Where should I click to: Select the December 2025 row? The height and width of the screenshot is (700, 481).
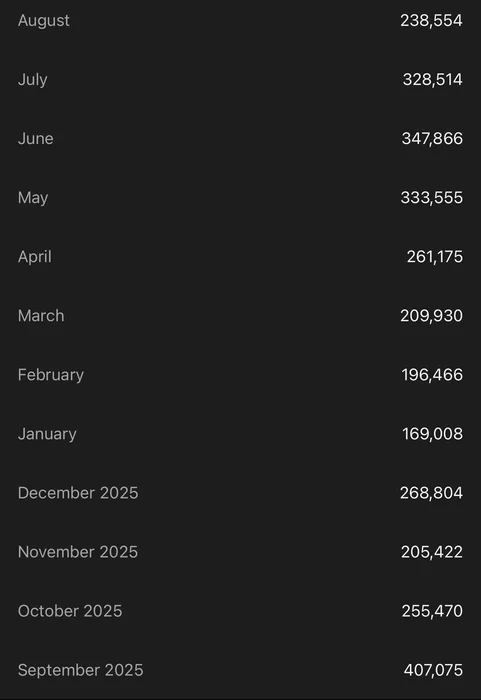point(240,493)
